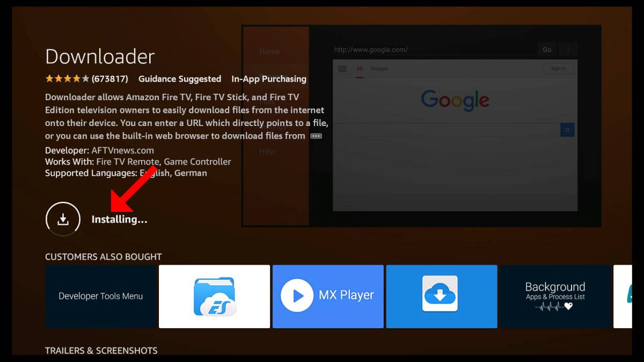Click the Guidance Suggested label
Screen dimensions: 644x362
pyautogui.click(x=180, y=79)
